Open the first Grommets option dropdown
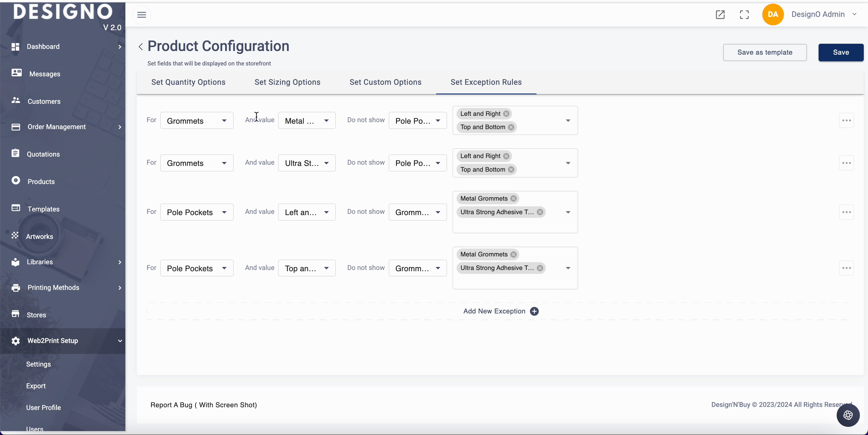 197,121
